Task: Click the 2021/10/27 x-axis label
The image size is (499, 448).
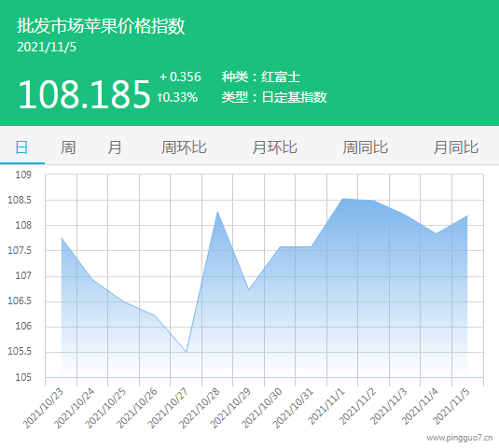Action: click(168, 408)
